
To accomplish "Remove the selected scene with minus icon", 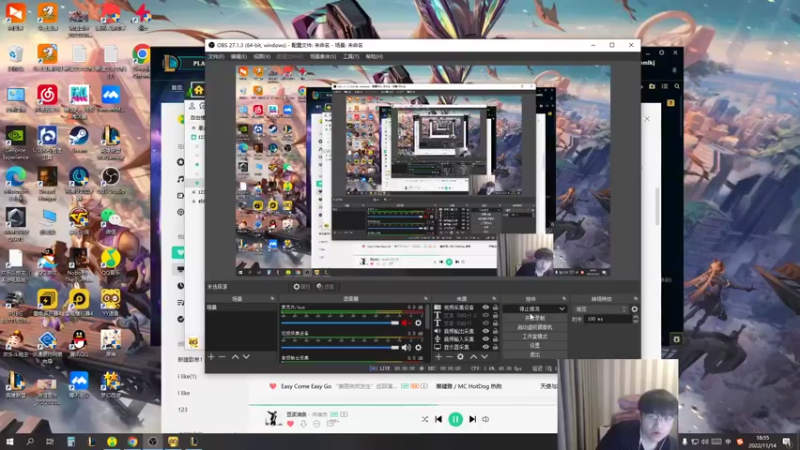I will (222, 357).
